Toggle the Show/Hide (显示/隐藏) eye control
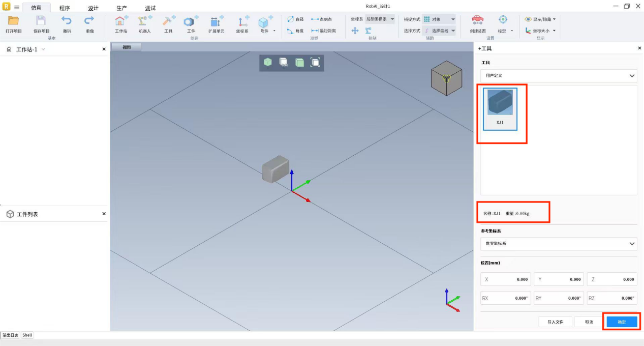Screen dimensions: 644x346 coord(540,19)
